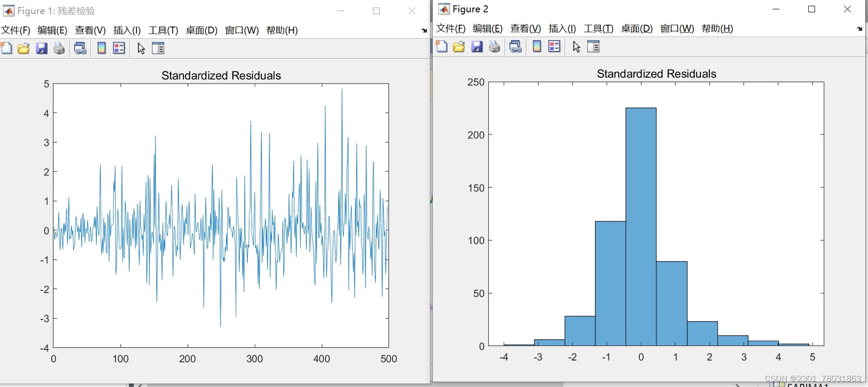Open the 查看(V) menu in Figure 1
The image size is (868, 387).
(x=90, y=30)
